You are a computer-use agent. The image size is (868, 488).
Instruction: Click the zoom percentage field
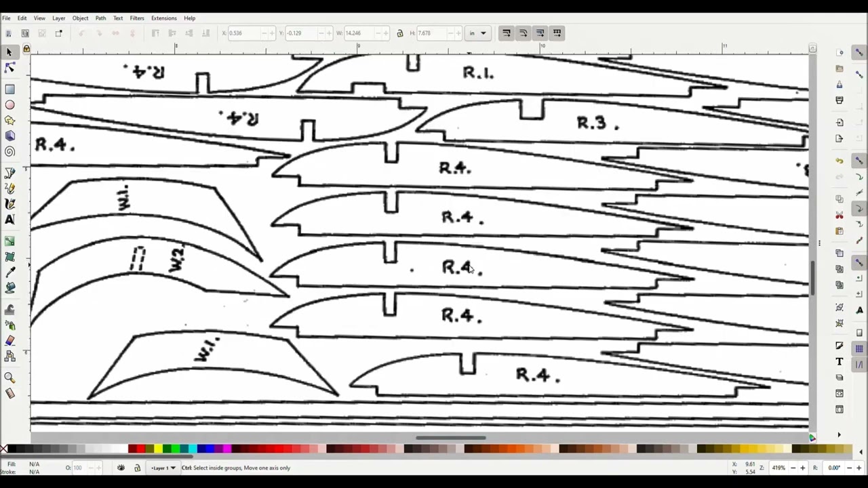778,468
